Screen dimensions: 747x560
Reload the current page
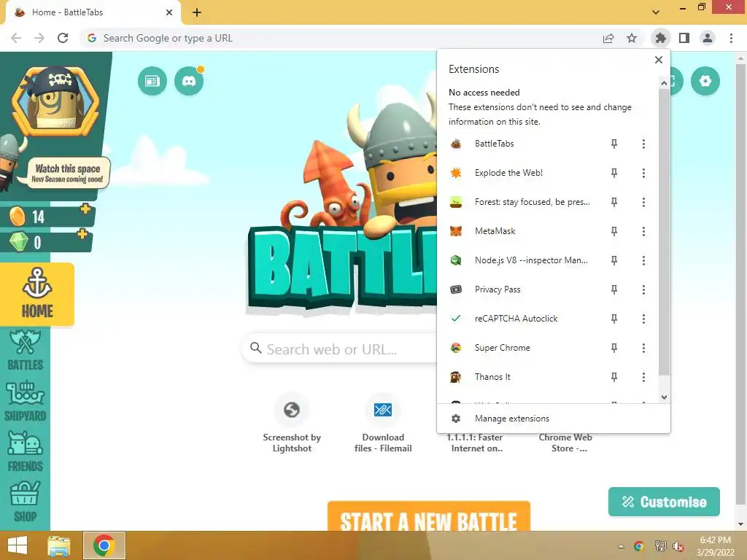(x=63, y=38)
